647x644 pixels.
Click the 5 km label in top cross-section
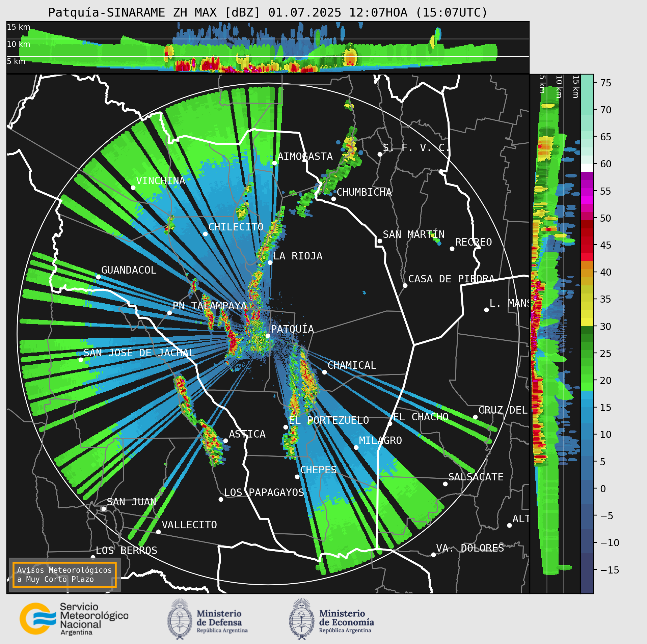click(16, 61)
